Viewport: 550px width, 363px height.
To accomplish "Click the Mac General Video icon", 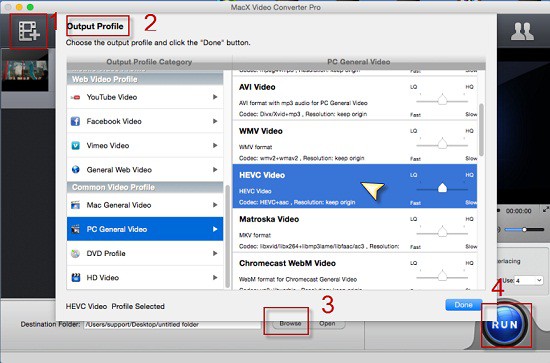I will coord(75,205).
